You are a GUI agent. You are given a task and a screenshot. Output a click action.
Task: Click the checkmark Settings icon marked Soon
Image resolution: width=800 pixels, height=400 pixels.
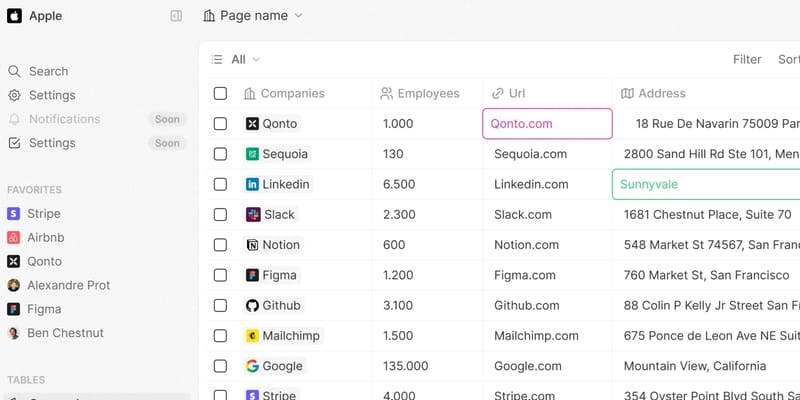[x=14, y=143]
